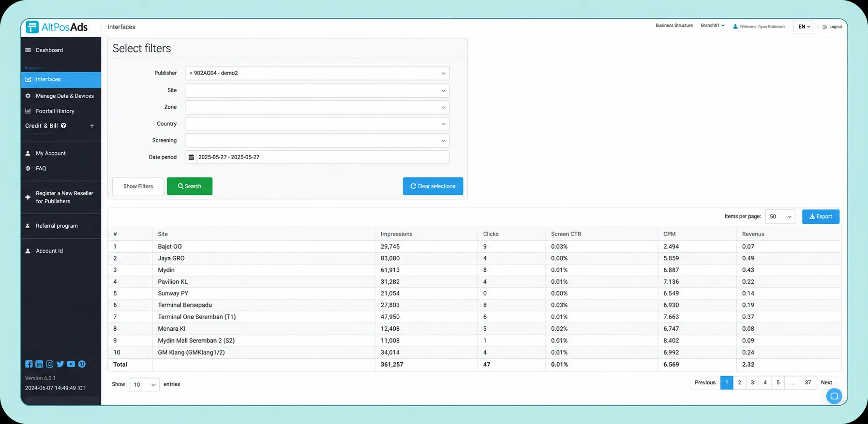Sort by CPM column header
This screenshot has width=868, height=424.
click(697, 234)
